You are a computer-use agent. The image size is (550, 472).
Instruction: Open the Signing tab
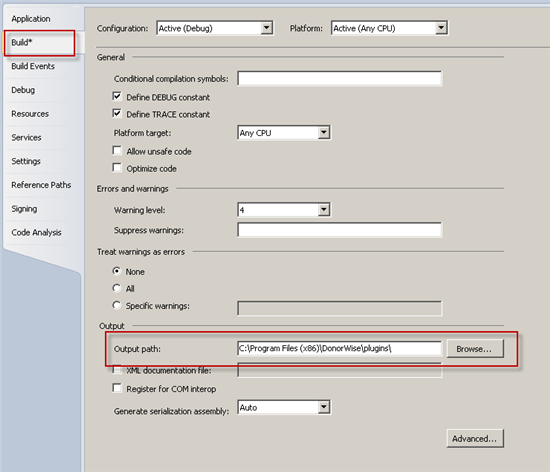(24, 209)
